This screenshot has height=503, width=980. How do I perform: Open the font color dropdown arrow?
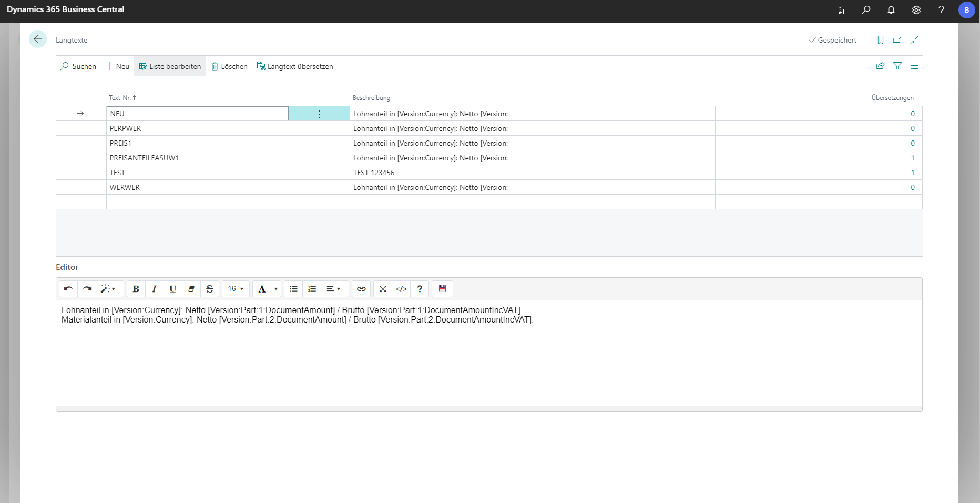[276, 289]
